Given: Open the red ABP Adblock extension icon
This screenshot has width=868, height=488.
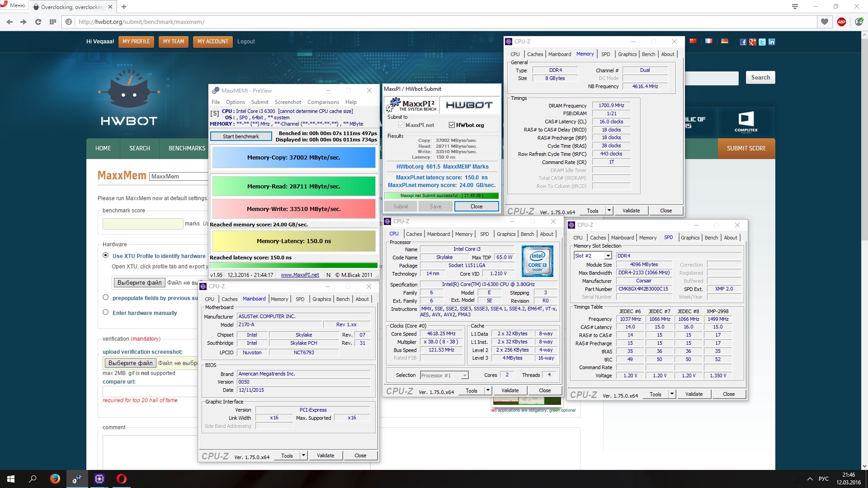Looking at the screenshot, I should click(841, 22).
